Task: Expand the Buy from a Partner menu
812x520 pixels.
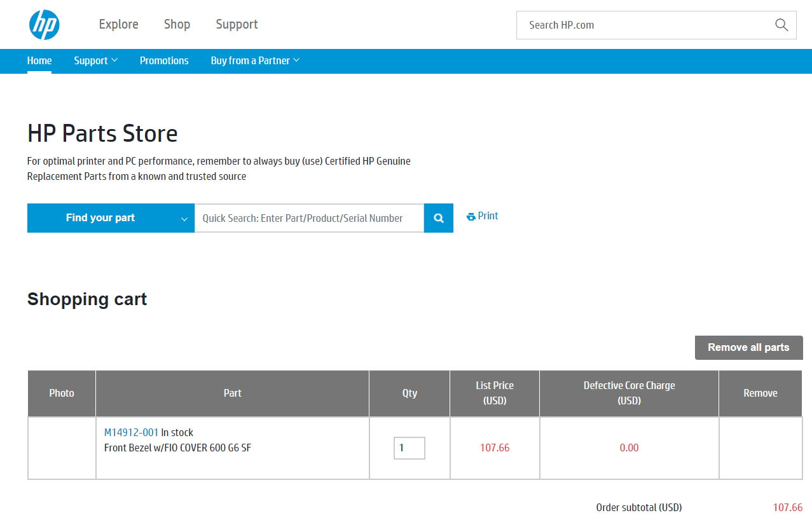Action: (254, 60)
